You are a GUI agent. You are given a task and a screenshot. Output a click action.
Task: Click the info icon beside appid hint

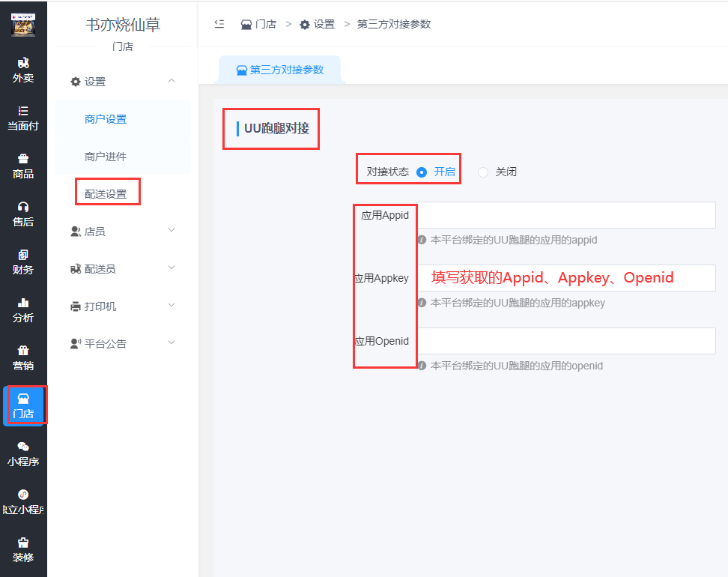[422, 240]
